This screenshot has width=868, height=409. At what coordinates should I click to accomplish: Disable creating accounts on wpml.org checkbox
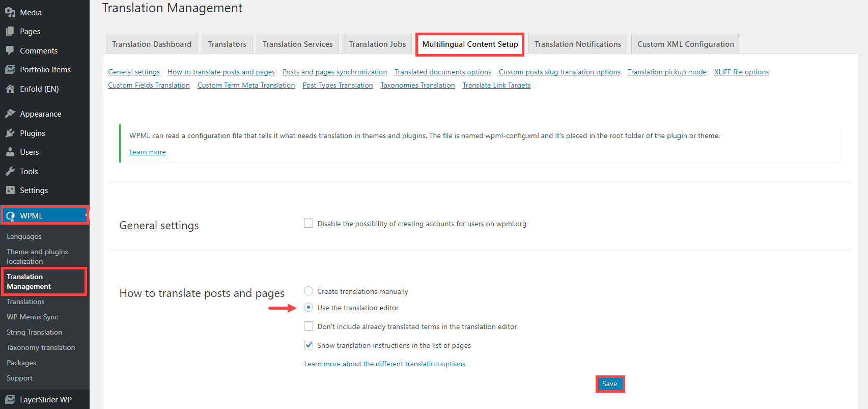(309, 223)
